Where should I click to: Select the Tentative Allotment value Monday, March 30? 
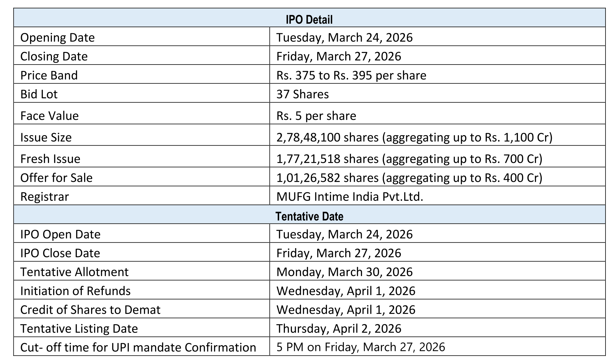pos(345,272)
